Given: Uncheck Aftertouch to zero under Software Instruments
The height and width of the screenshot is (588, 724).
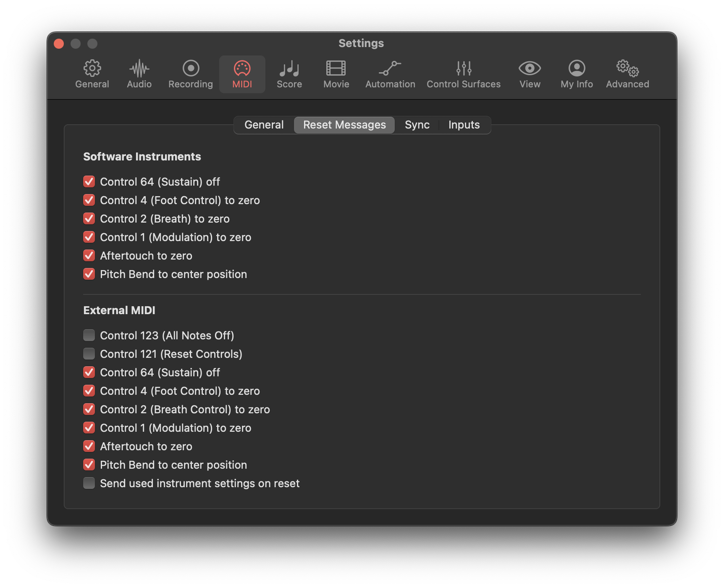Looking at the screenshot, I should 89,255.
